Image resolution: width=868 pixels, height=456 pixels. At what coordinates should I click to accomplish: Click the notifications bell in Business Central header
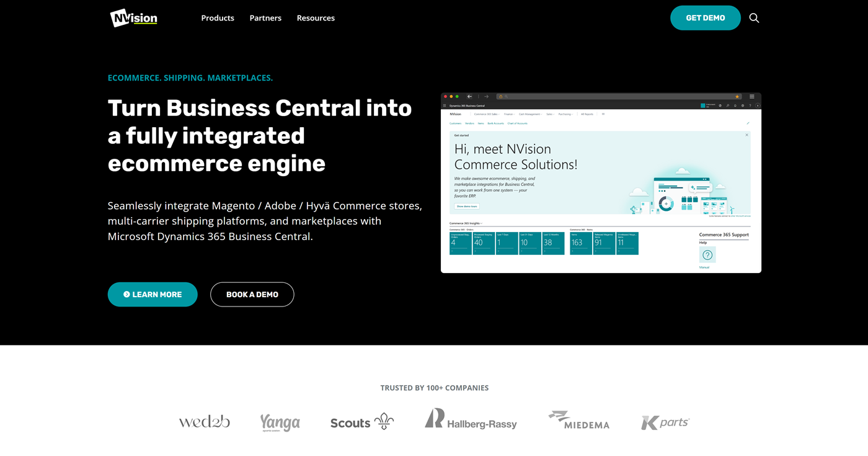(735, 106)
